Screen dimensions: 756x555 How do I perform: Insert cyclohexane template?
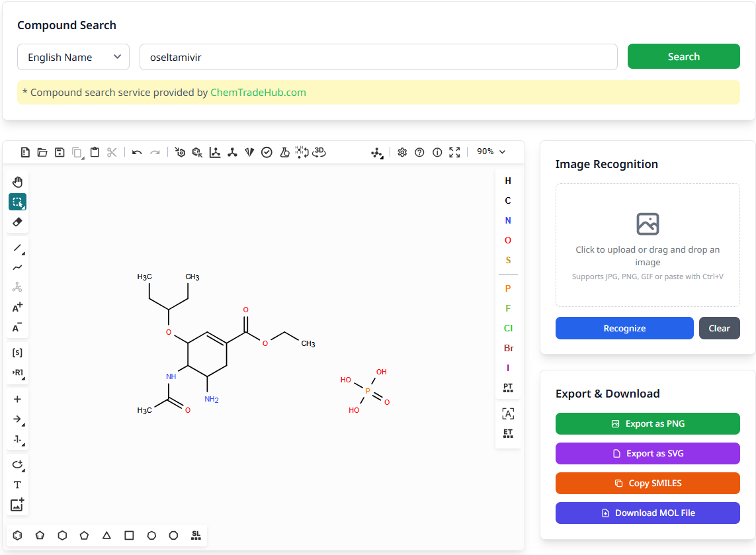tap(62, 535)
